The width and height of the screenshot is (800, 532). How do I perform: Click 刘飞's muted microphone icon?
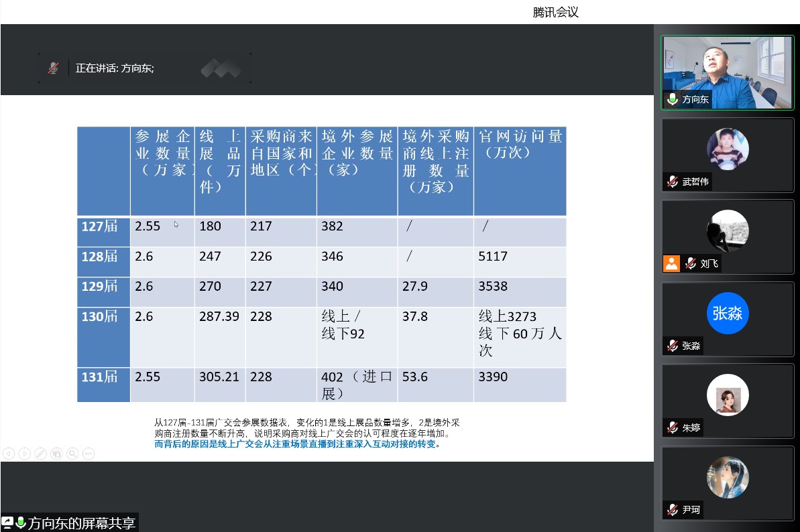pyautogui.click(x=690, y=263)
